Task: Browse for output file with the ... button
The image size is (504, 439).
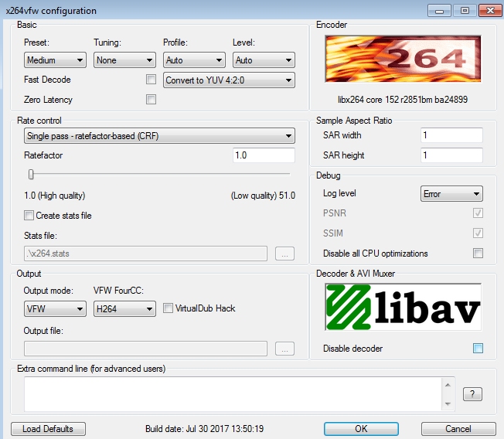Action: point(284,349)
